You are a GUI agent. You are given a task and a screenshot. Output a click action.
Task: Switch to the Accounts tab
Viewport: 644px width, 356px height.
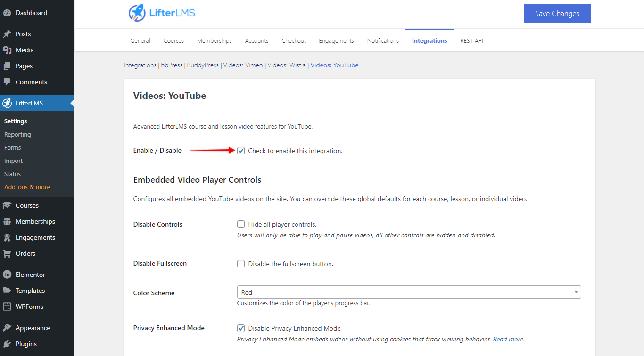[257, 40]
